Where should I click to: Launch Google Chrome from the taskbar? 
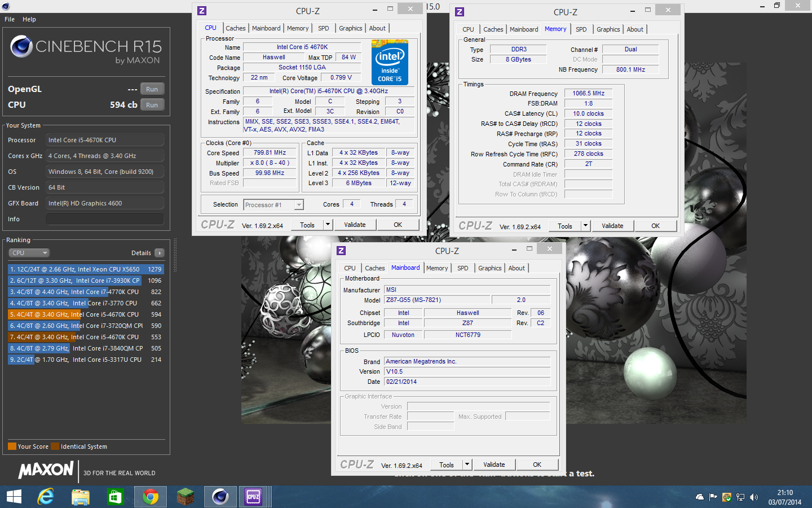(x=150, y=497)
